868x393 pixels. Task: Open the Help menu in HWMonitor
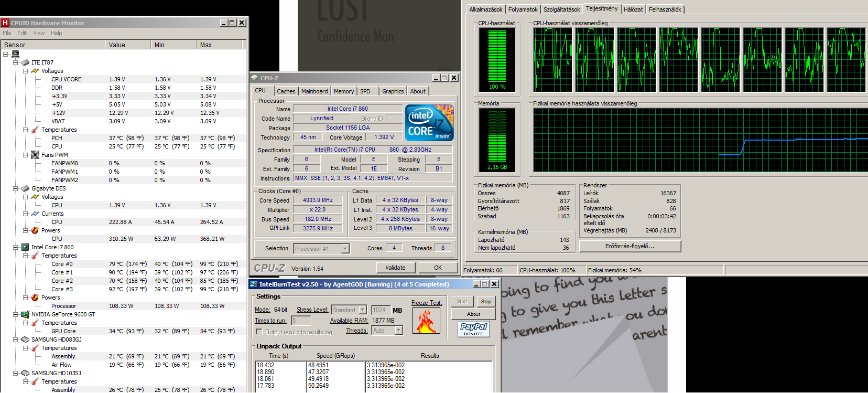[x=56, y=33]
